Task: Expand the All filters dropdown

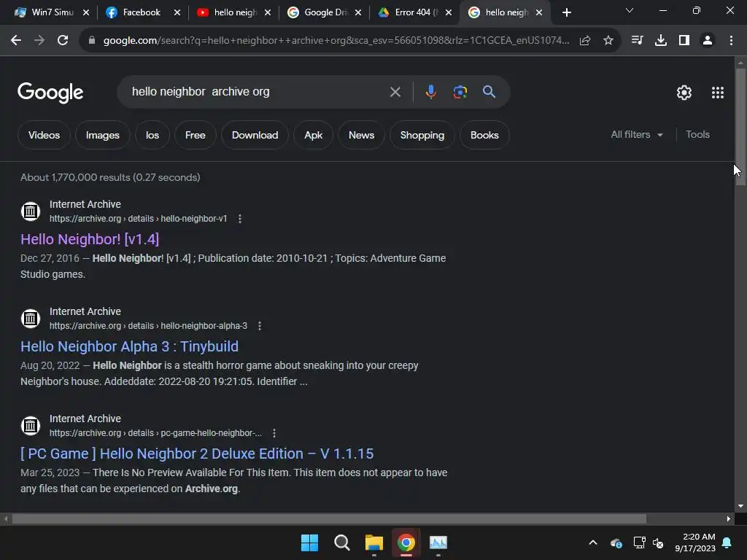Action: (637, 135)
